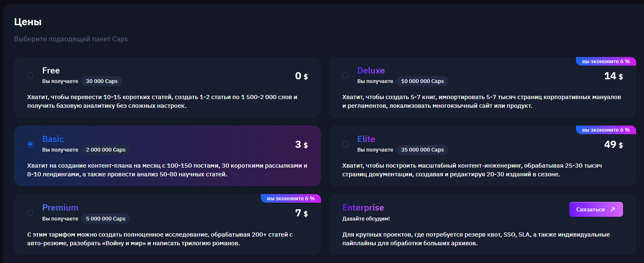
Task: Click the arrow icon on Связаться button
Action: [x=612, y=209]
